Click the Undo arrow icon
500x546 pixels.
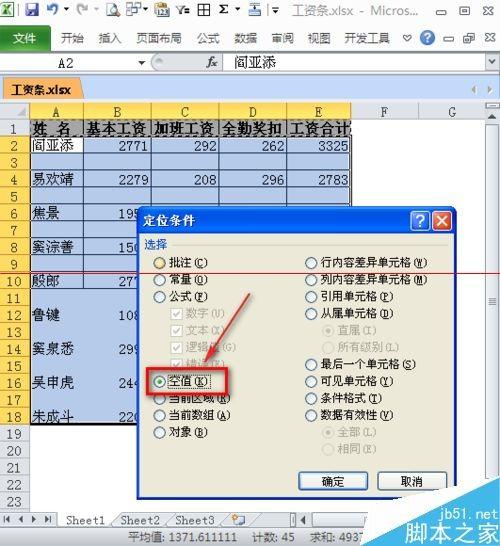click(53, 9)
